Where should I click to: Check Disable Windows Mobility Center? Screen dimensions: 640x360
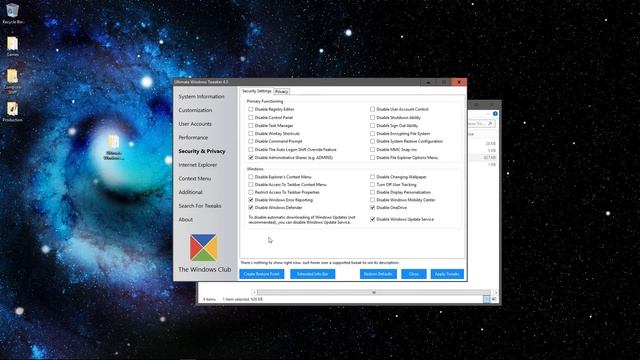coord(372,200)
